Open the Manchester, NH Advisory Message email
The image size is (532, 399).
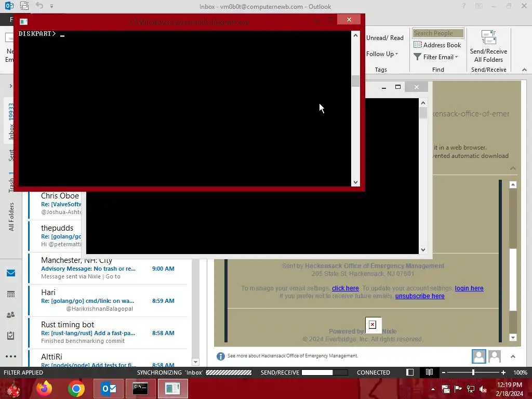tap(108, 268)
